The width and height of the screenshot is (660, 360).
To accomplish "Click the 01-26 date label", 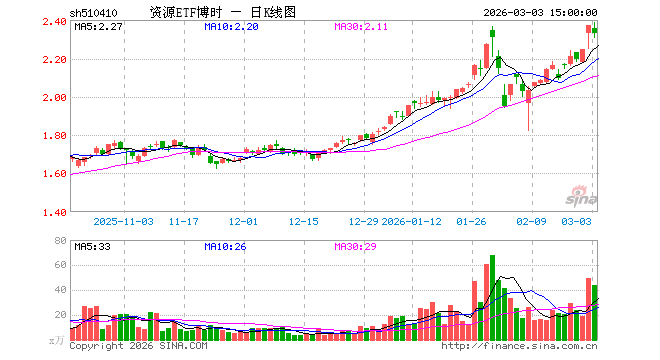I will tap(471, 221).
